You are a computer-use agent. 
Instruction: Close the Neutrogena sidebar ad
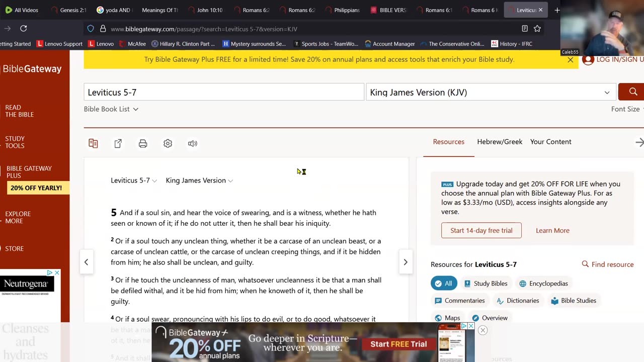[57, 273]
